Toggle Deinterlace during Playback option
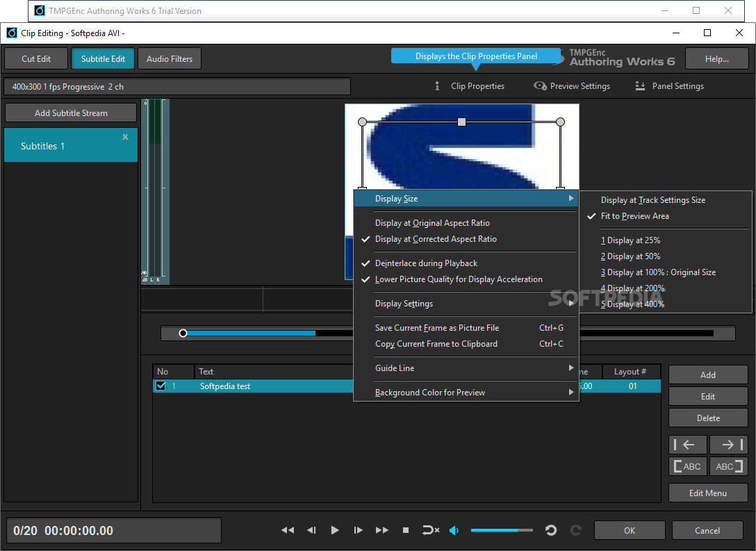Screen dimensions: 756x551 (x=466, y=263)
